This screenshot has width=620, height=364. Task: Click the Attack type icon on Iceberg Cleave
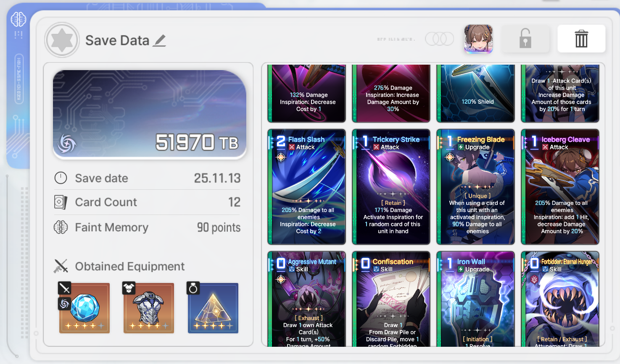tap(545, 147)
